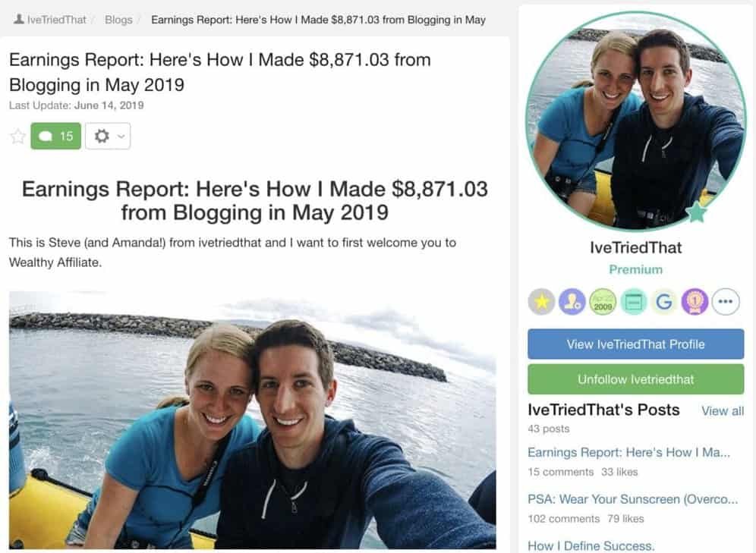Screen dimensions: 756x553
Task: Open How I Define Success post
Action: 591,545
